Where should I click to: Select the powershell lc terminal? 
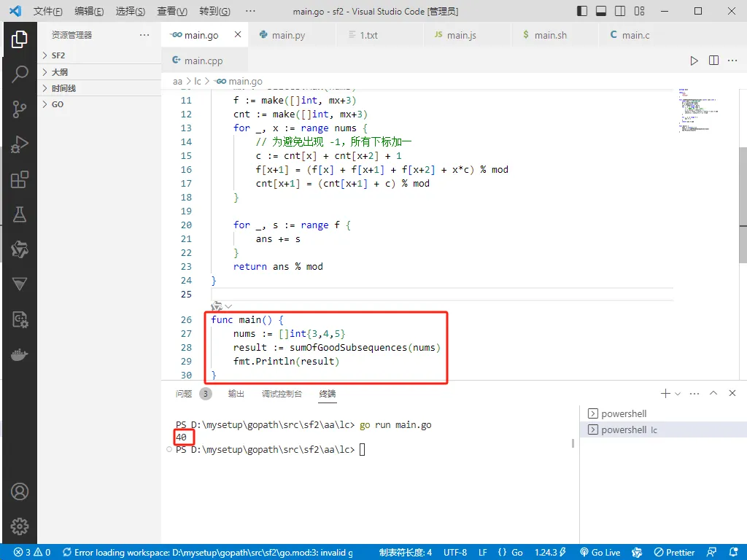point(663,429)
